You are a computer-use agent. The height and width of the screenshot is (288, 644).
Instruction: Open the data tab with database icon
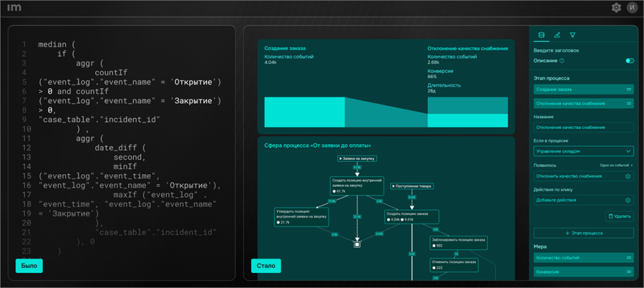click(x=541, y=35)
